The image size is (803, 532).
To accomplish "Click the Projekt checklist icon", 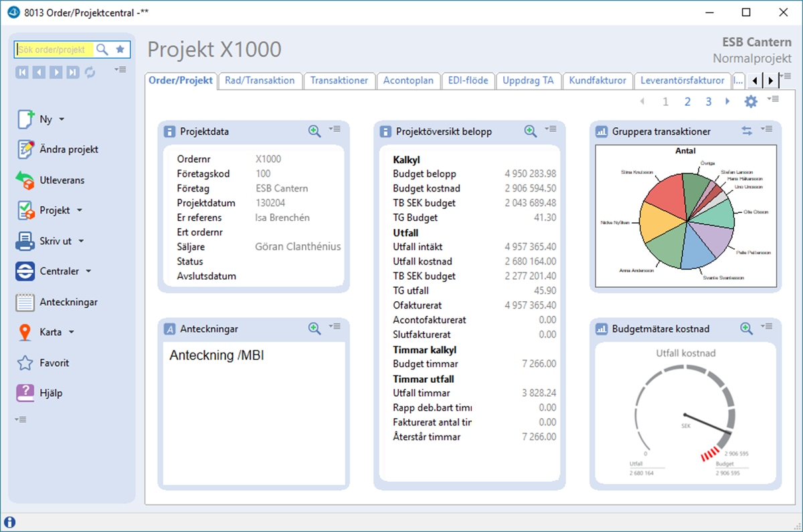I will (25, 210).
